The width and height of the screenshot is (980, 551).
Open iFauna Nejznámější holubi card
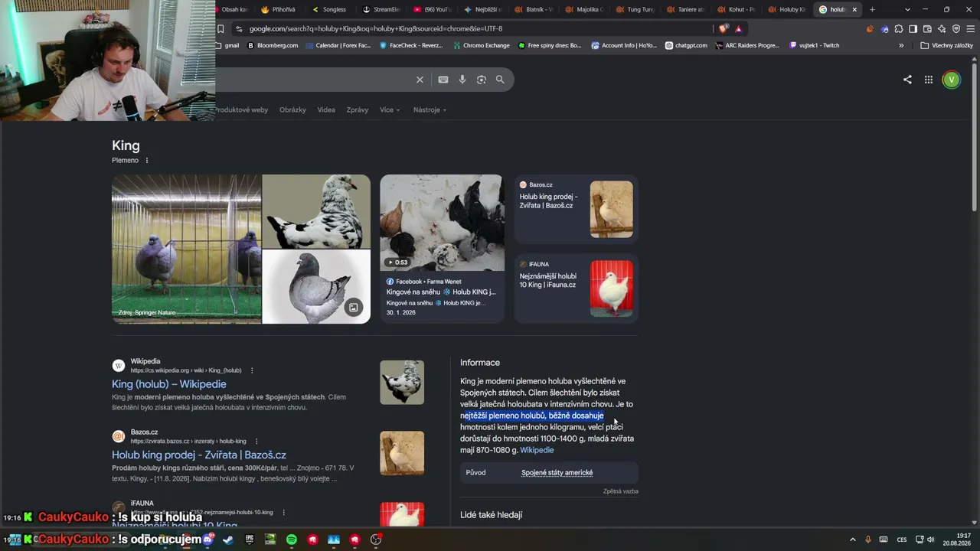(x=576, y=289)
